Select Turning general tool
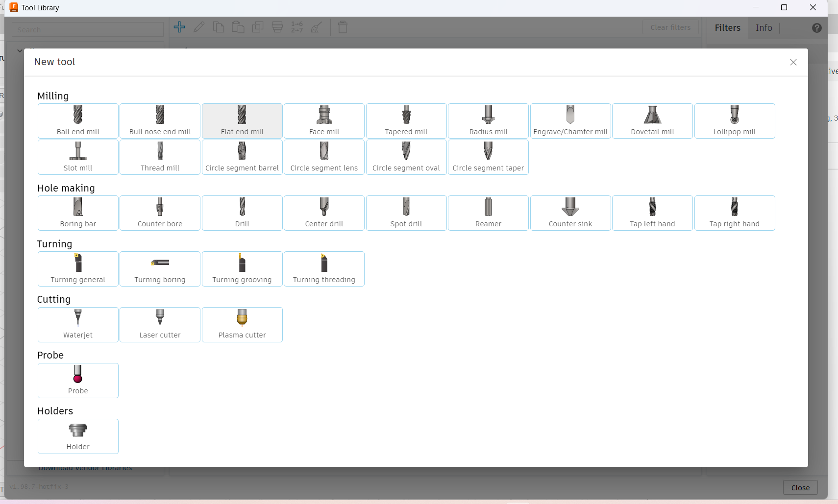This screenshot has width=838, height=504. [78, 269]
